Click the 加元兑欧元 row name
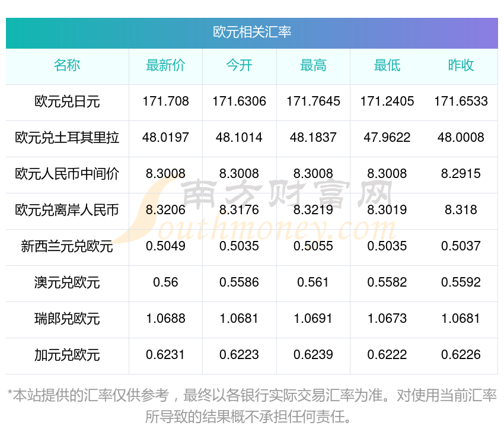This screenshot has width=504, height=435. coord(67,355)
